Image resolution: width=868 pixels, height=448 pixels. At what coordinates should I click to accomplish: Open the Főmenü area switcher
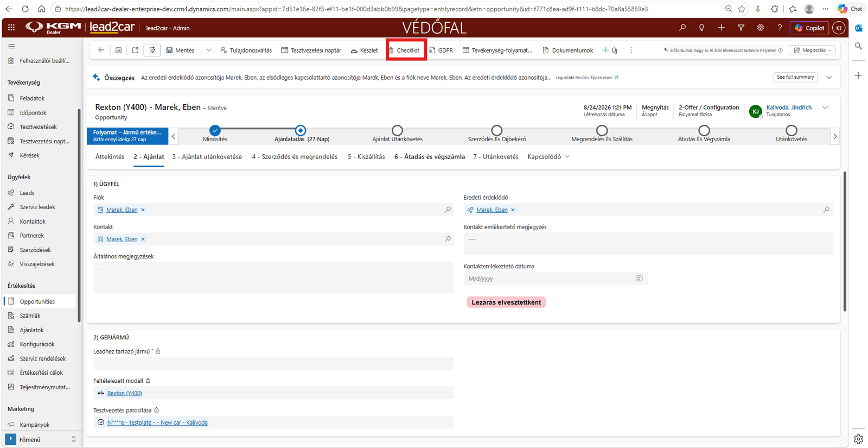(41, 439)
